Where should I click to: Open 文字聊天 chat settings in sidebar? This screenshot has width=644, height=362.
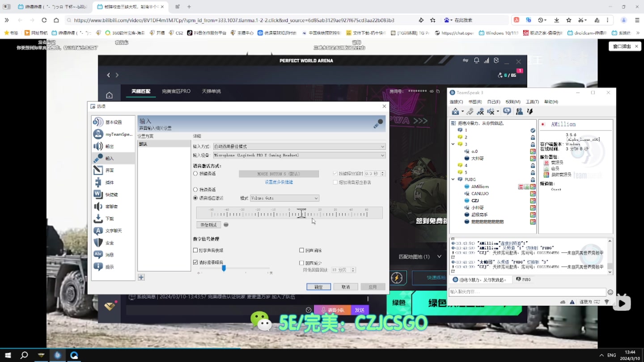[113, 231]
